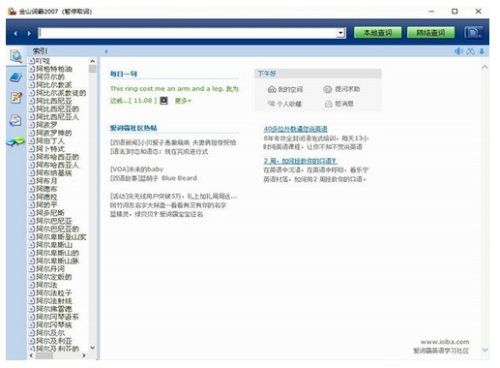This screenshot has width=500, height=368.
Task: Open the [语法] grammar community post
Action: click(x=159, y=152)
